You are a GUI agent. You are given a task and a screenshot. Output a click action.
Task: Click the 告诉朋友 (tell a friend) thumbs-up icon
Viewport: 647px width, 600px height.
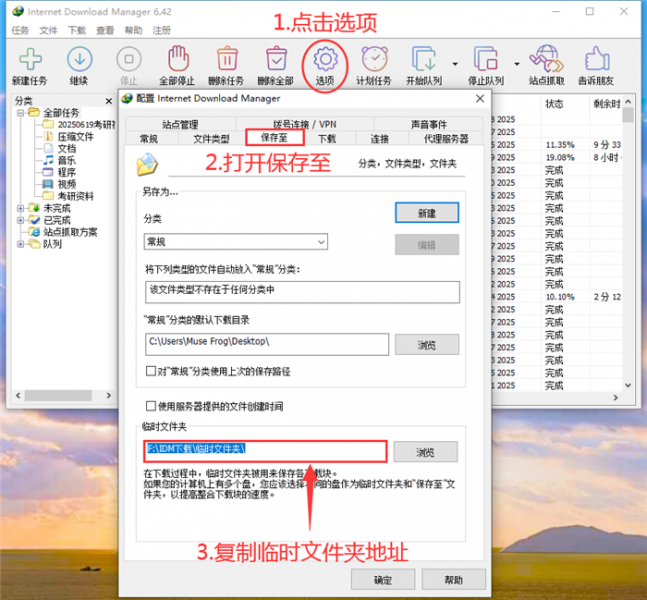pyautogui.click(x=597, y=60)
